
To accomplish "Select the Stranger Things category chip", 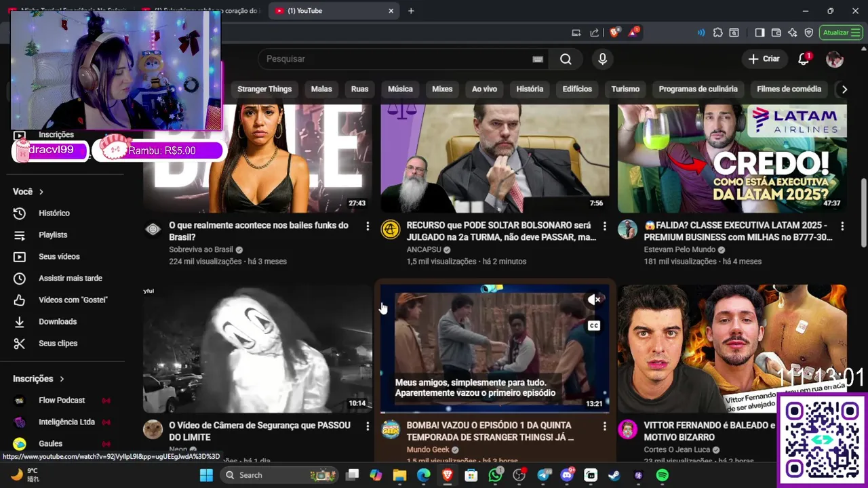I will [x=264, y=89].
